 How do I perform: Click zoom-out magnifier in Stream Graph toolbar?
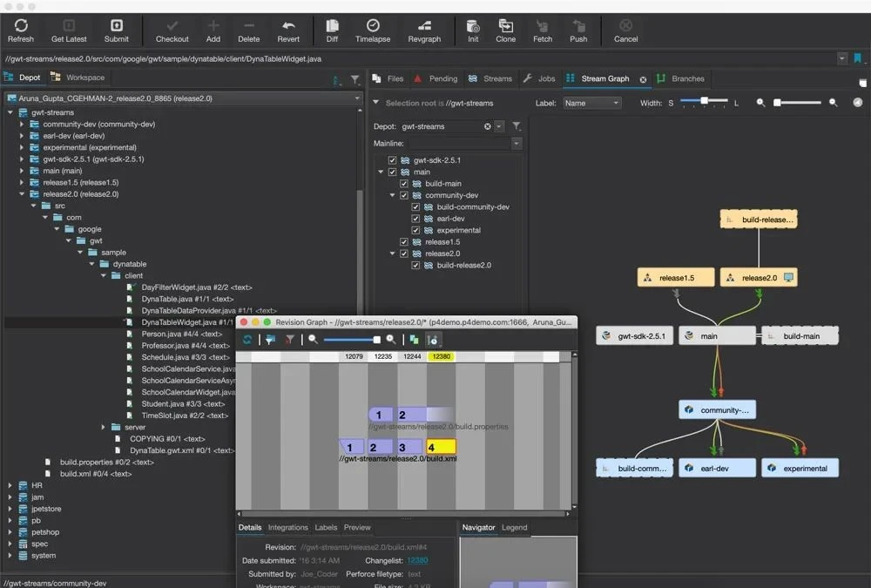760,103
